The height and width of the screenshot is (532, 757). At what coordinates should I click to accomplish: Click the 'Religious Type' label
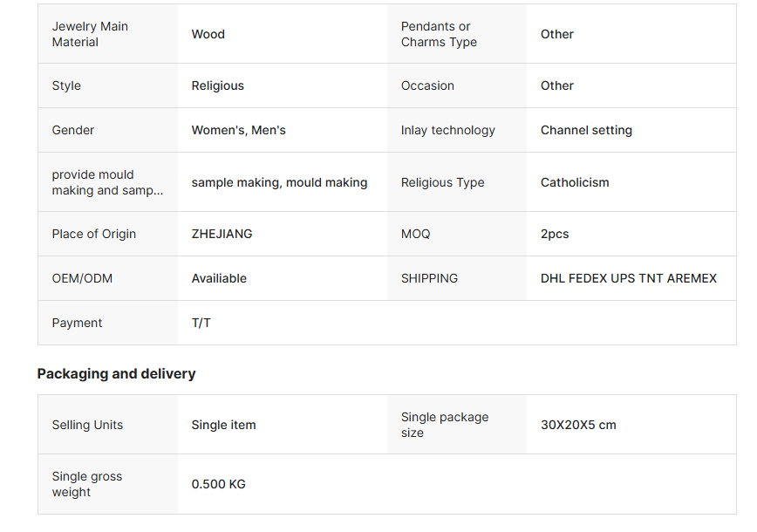(442, 182)
